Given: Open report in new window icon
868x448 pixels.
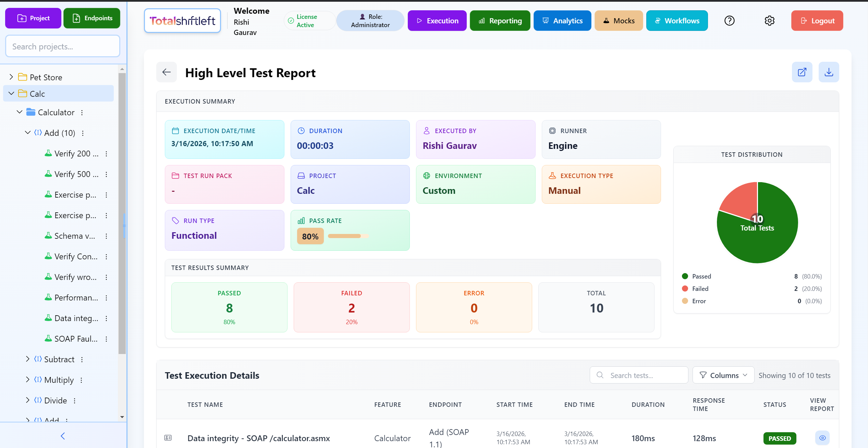Looking at the screenshot, I should point(802,72).
